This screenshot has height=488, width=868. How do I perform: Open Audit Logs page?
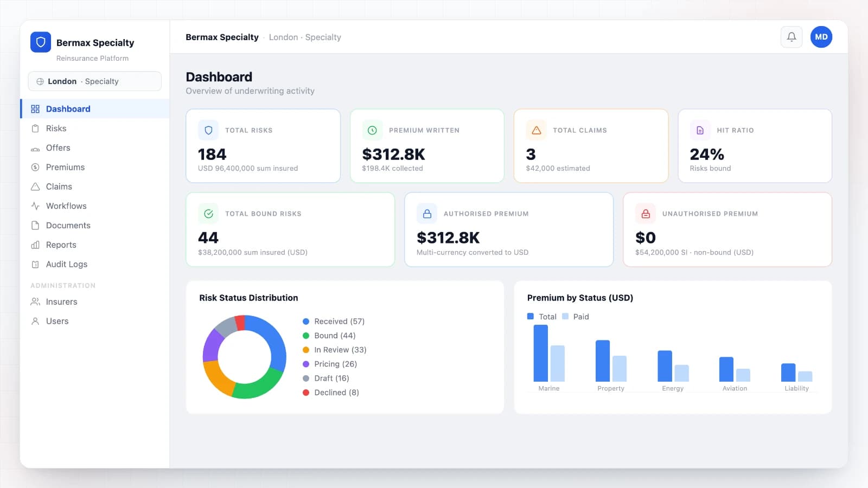[95, 264]
